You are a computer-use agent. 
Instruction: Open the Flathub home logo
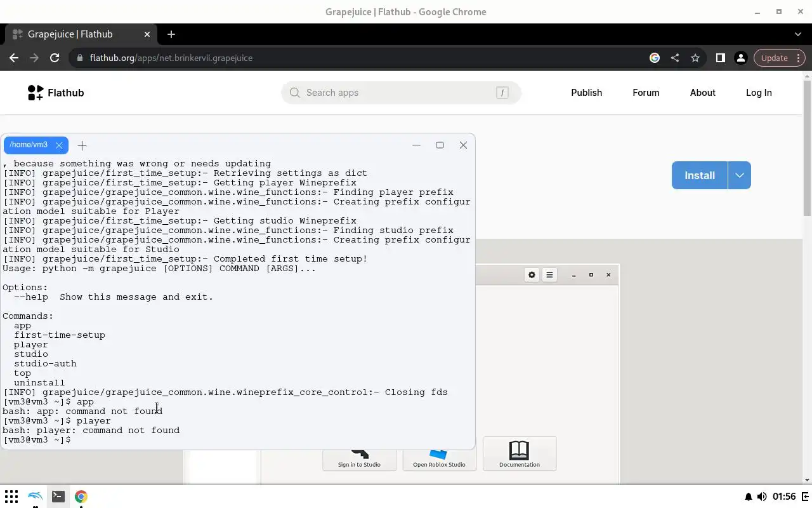(x=56, y=93)
